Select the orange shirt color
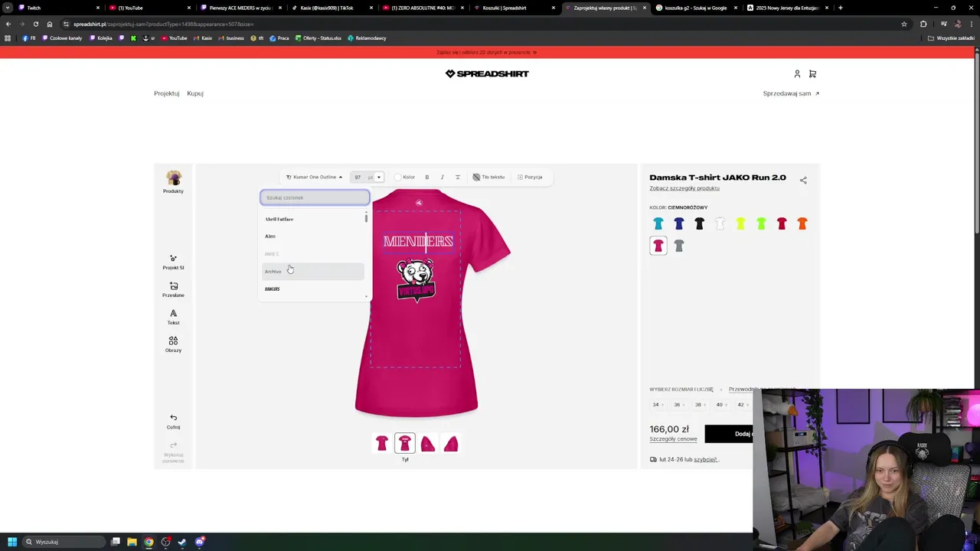The image size is (980, 551). click(x=802, y=223)
